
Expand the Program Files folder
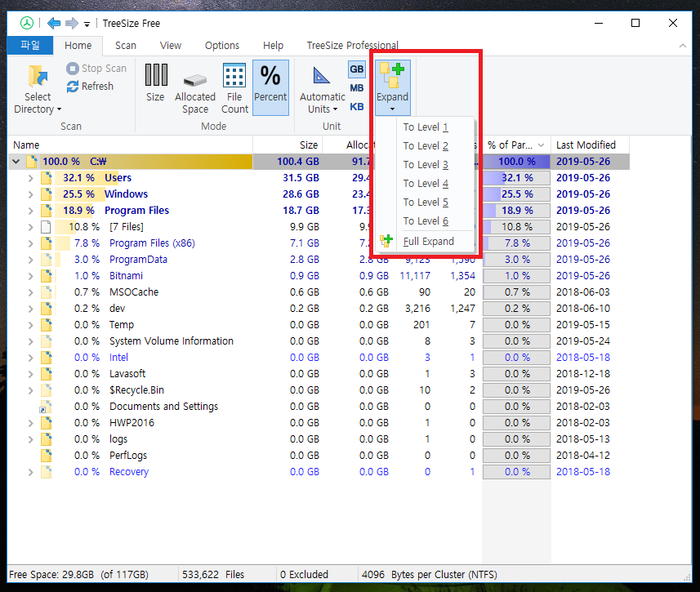tap(30, 211)
